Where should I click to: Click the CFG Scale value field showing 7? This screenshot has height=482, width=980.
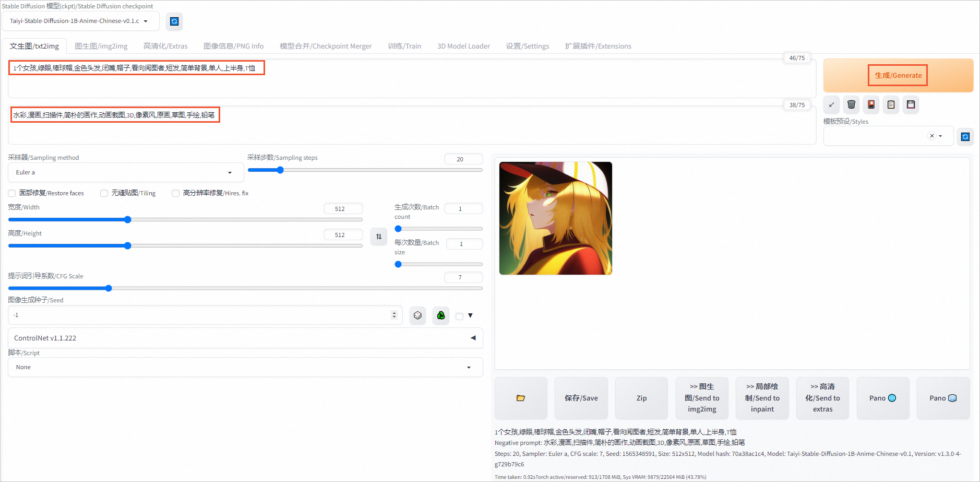click(463, 277)
